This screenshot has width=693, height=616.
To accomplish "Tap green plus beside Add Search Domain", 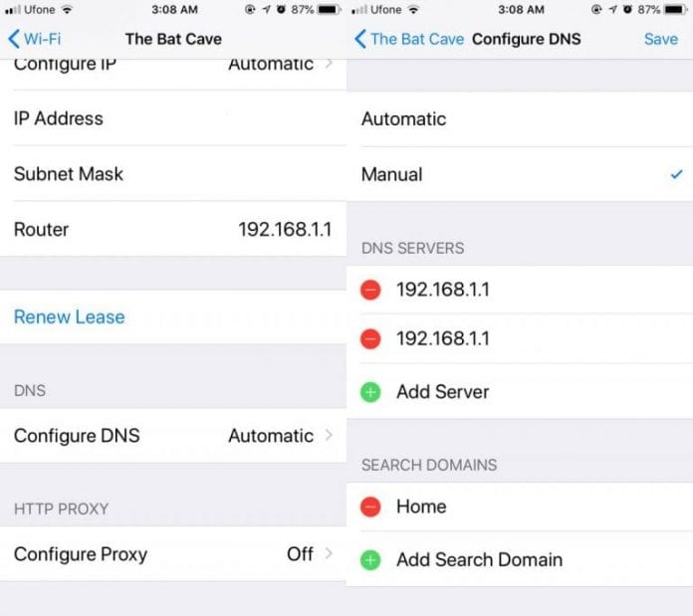I will tap(370, 560).
